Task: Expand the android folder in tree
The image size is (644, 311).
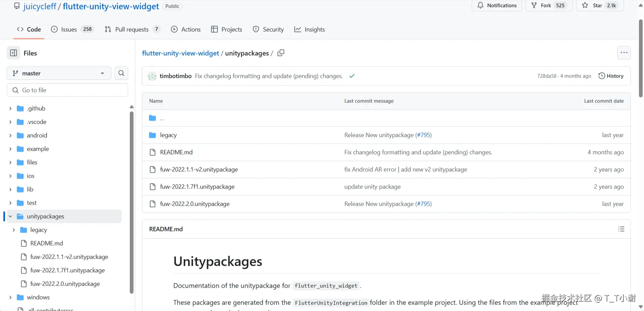Action: 10,135
